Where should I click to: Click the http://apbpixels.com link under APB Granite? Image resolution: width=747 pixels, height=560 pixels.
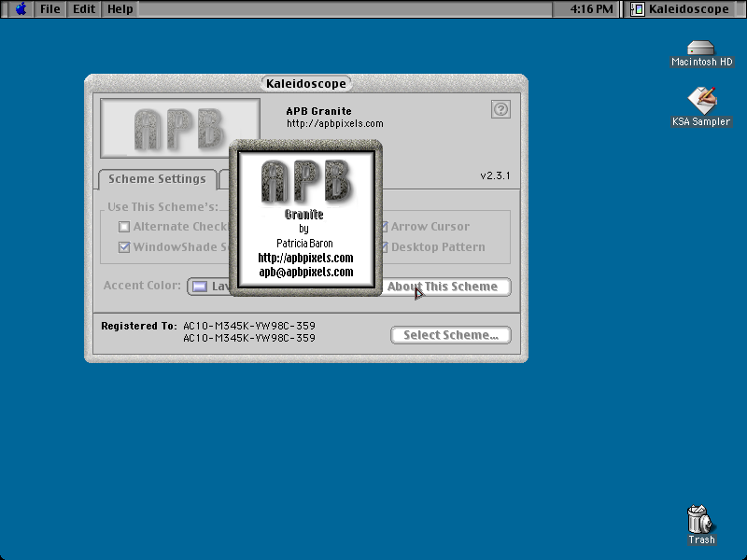point(335,124)
